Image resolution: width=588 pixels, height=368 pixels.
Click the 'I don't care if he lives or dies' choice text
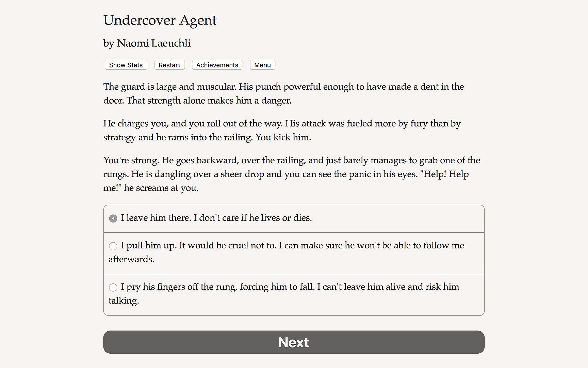pyautogui.click(x=252, y=218)
